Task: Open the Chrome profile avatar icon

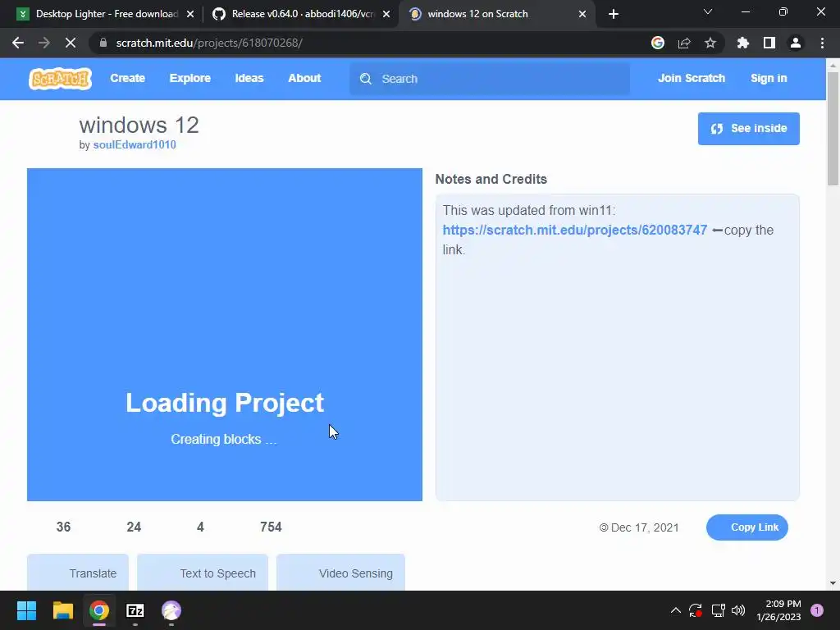Action: (796, 43)
